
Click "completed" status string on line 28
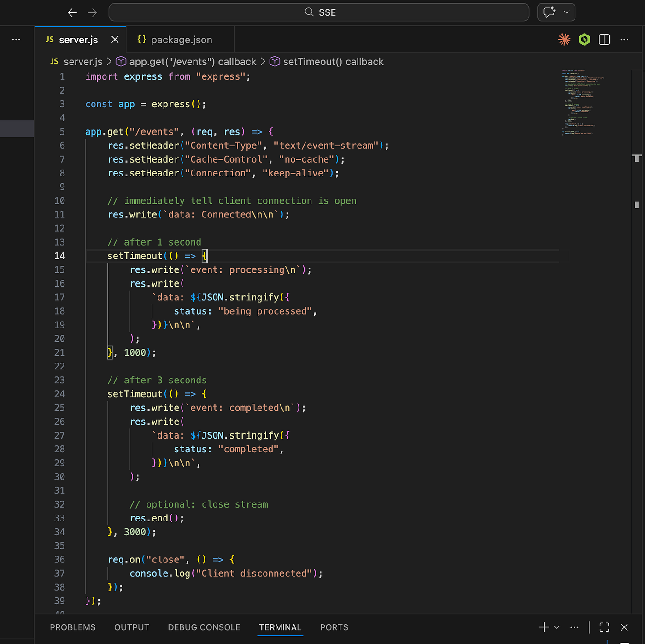pos(248,449)
